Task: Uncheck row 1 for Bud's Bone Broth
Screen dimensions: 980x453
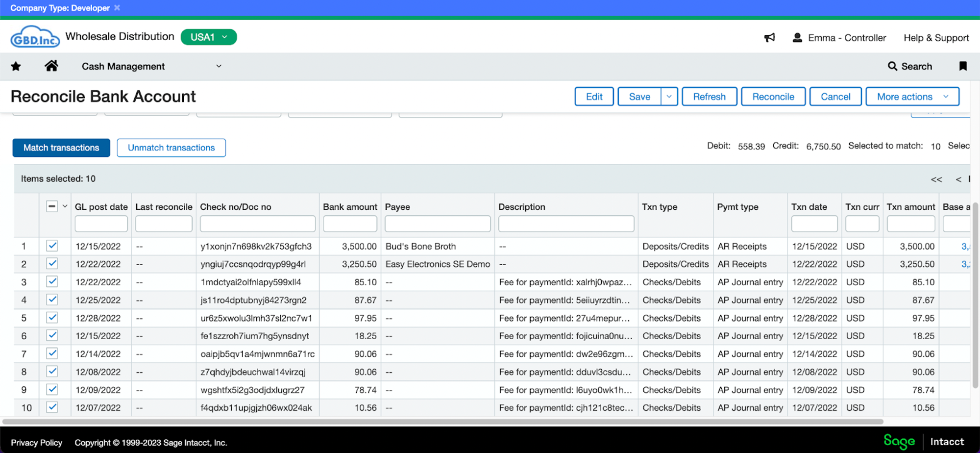Action: pyautogui.click(x=52, y=246)
